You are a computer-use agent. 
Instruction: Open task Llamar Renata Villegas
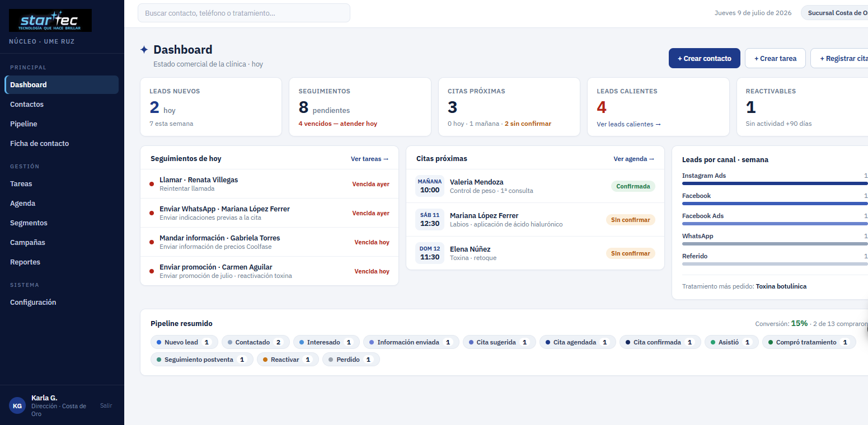[269, 184]
